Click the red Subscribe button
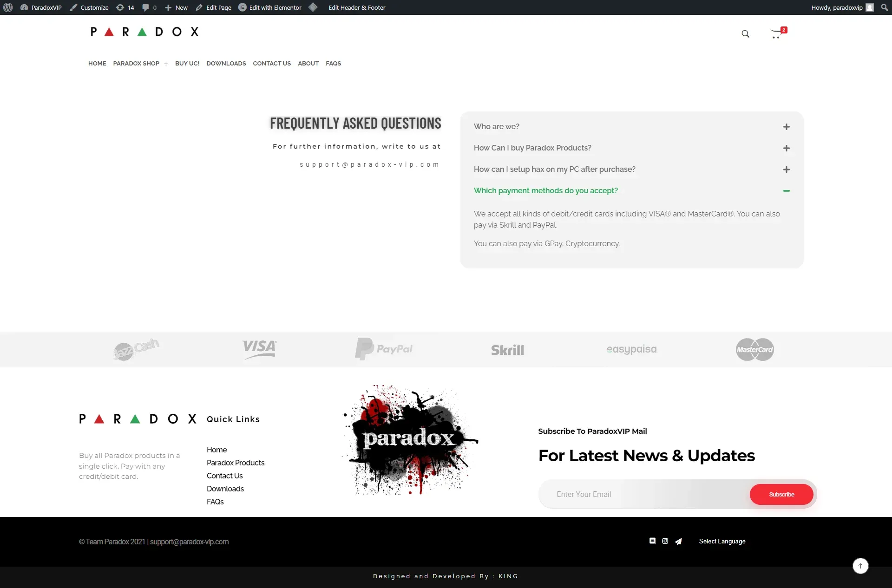 pyautogui.click(x=781, y=494)
